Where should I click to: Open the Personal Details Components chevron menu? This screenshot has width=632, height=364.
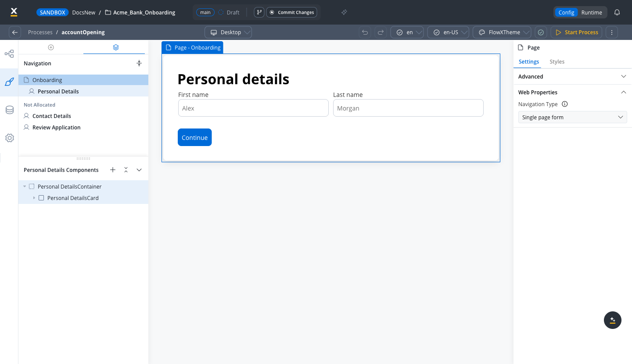(x=139, y=170)
